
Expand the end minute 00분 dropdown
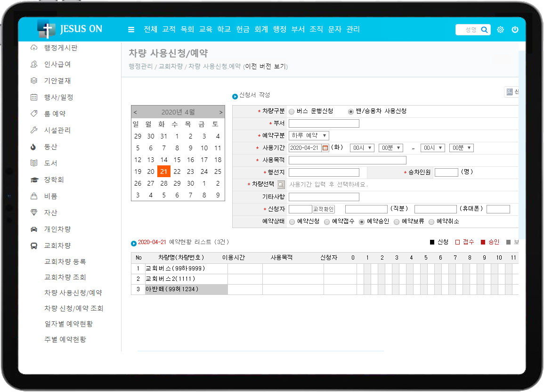pyautogui.click(x=461, y=148)
